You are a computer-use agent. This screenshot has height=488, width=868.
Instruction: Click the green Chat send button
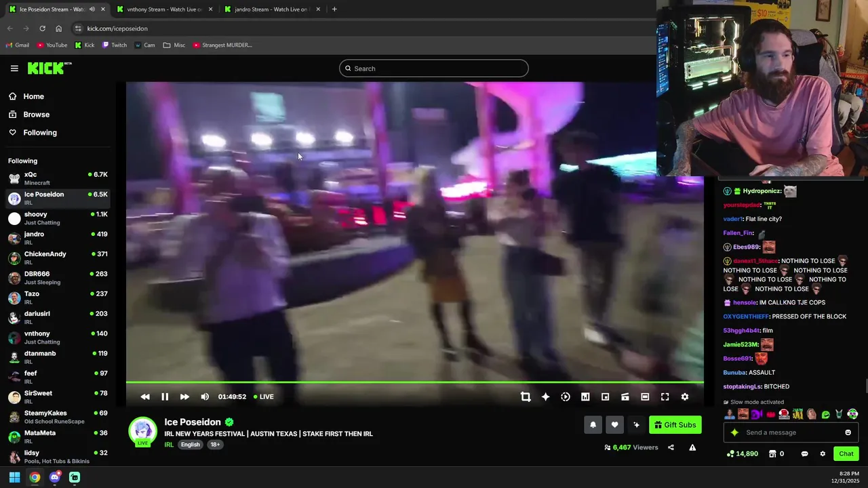(x=846, y=453)
